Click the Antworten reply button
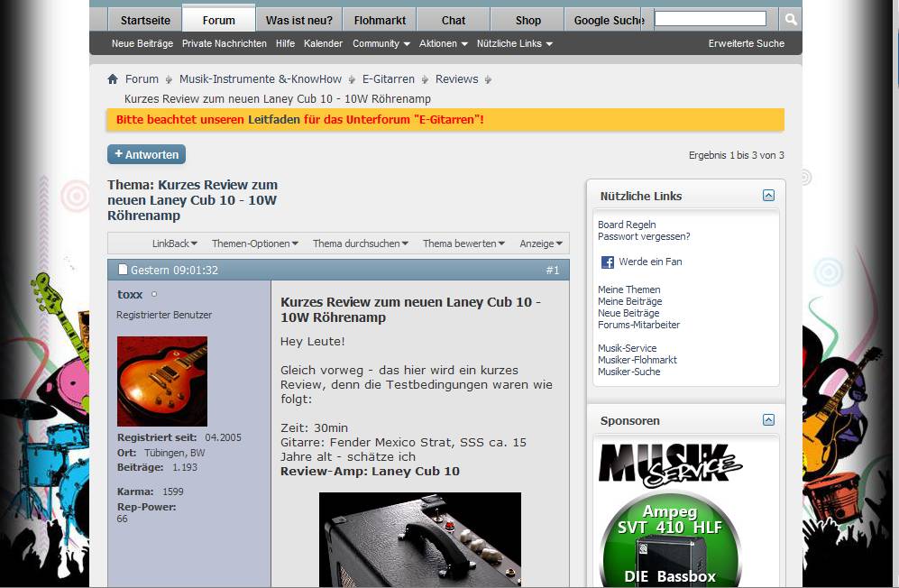 (146, 154)
